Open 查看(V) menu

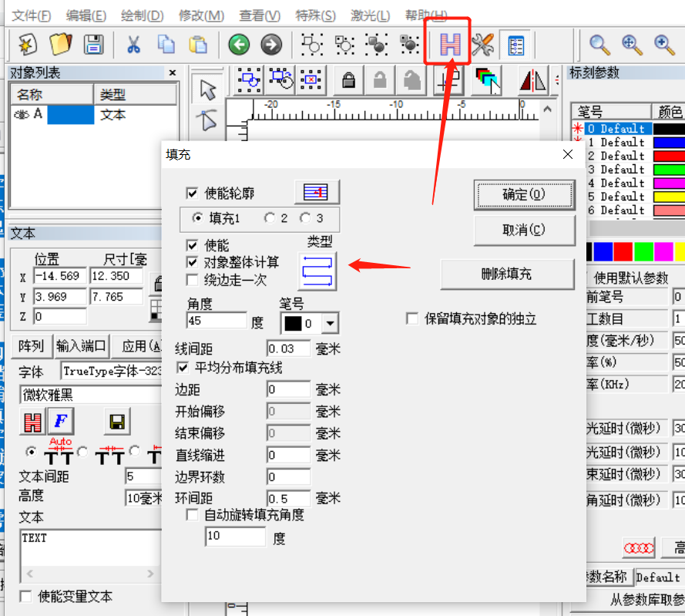click(260, 15)
